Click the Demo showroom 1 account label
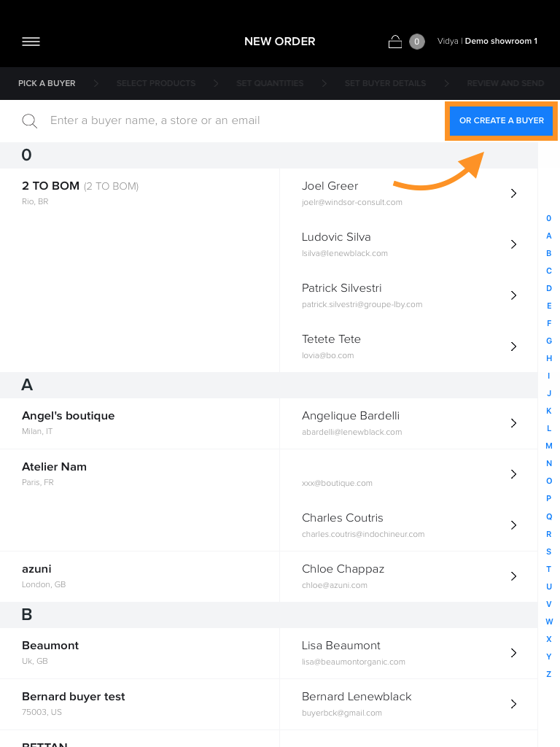This screenshot has width=560, height=747. [501, 41]
